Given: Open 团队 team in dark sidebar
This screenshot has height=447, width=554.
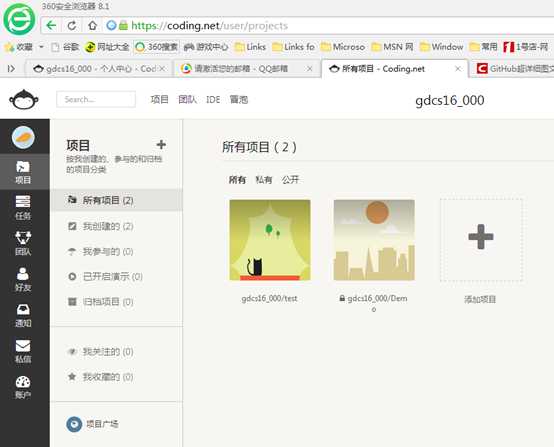Looking at the screenshot, I should 23,243.
